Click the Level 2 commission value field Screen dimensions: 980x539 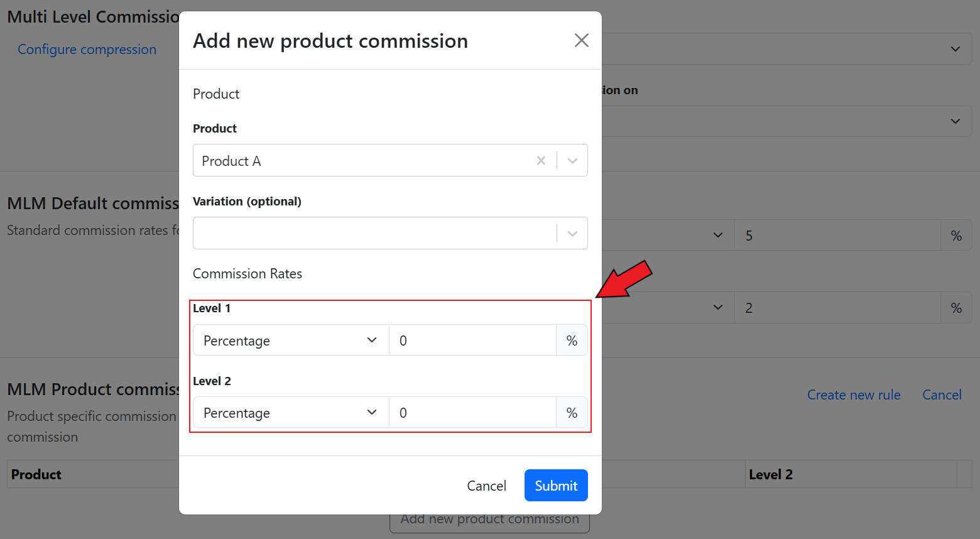click(472, 413)
